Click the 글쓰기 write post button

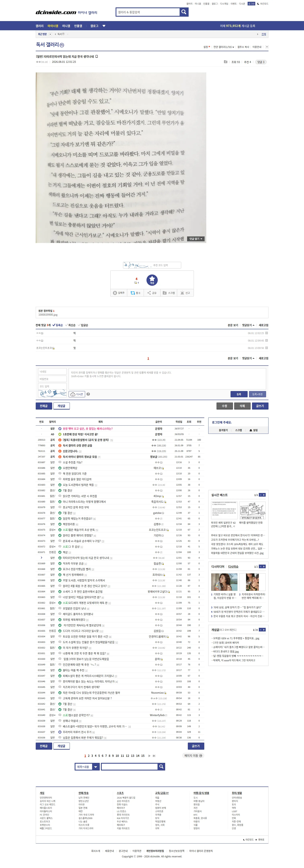(260, 406)
